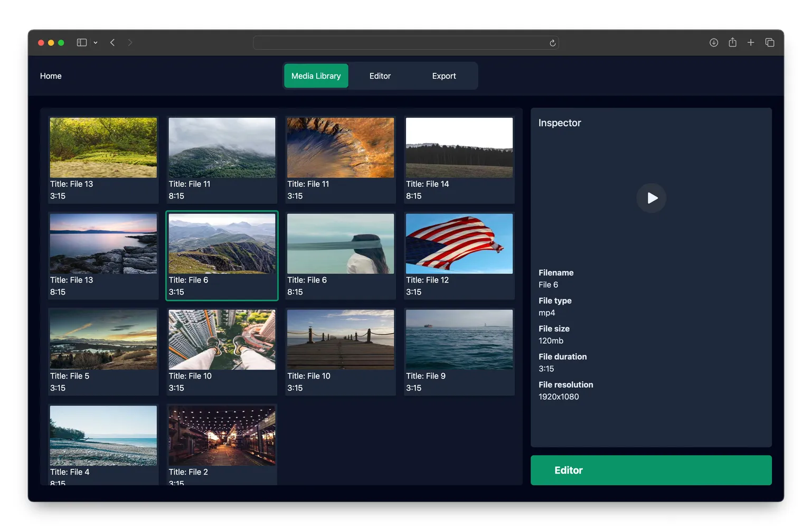Viewport: 812px width, 528px height.
Task: Reload the page via refresh icon
Action: coord(552,43)
